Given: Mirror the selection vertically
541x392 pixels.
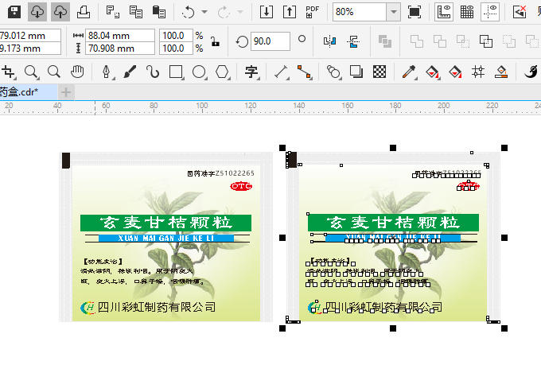Looking at the screenshot, I should click(x=353, y=41).
